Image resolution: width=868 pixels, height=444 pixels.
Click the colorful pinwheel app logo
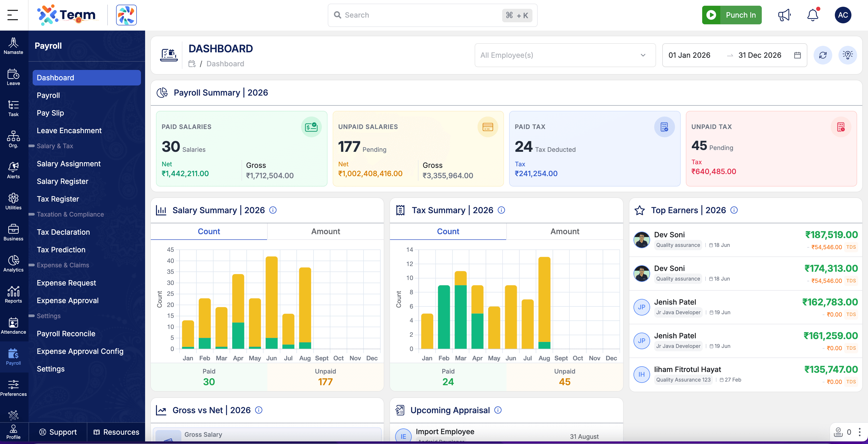(x=126, y=15)
